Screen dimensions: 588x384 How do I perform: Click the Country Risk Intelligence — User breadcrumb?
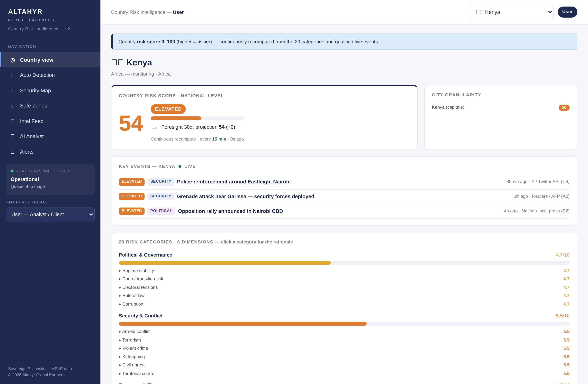click(147, 12)
